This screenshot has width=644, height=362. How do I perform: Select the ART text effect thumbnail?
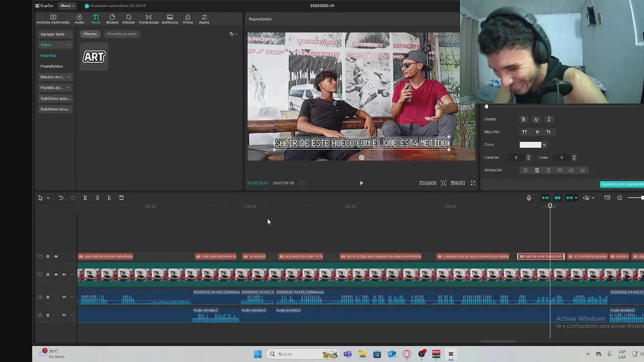(94, 57)
